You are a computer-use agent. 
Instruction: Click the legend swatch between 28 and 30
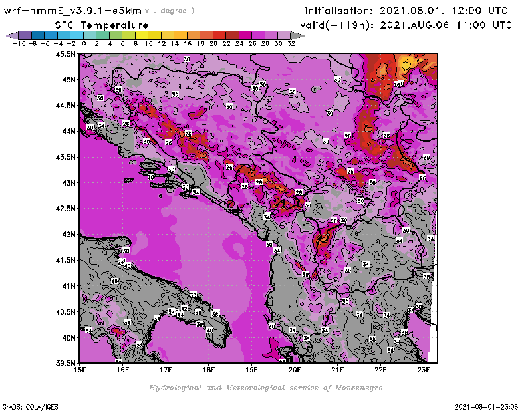pos(271,36)
